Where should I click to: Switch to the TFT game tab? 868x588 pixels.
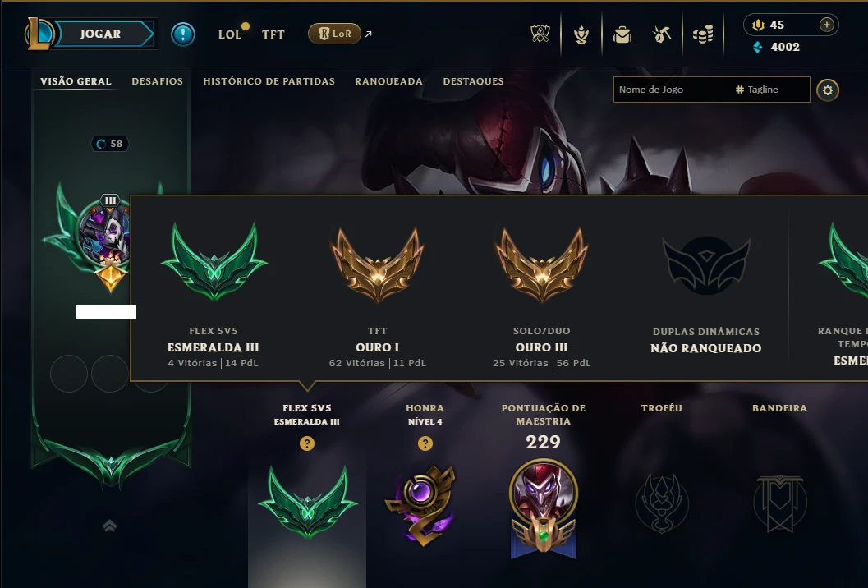273,34
